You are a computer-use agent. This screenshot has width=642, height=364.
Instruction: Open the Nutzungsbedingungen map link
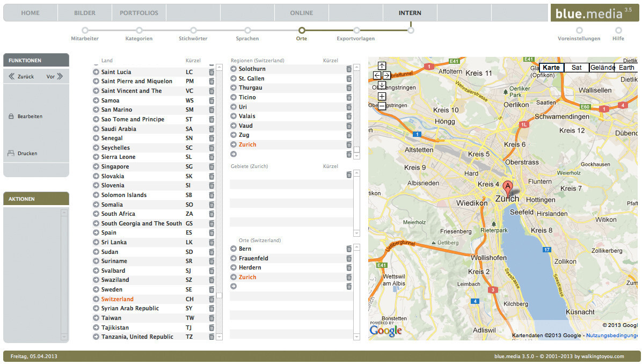click(611, 336)
